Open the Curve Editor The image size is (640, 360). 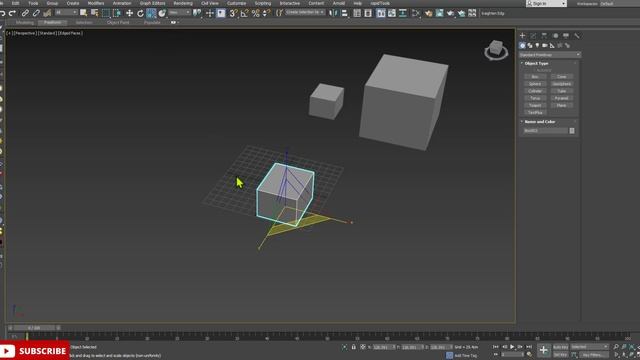[x=392, y=13]
